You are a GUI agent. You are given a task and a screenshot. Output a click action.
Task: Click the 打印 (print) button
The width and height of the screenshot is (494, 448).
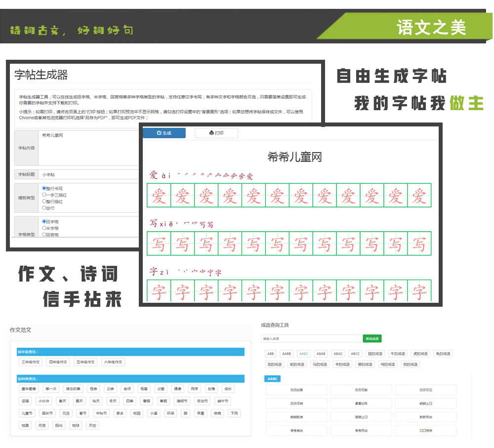(216, 133)
